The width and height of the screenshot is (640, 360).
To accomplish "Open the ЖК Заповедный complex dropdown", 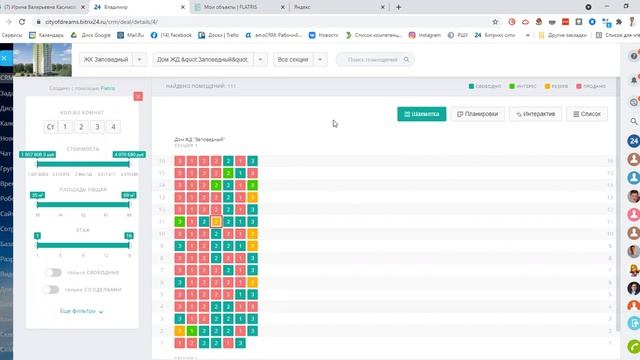I will (113, 60).
